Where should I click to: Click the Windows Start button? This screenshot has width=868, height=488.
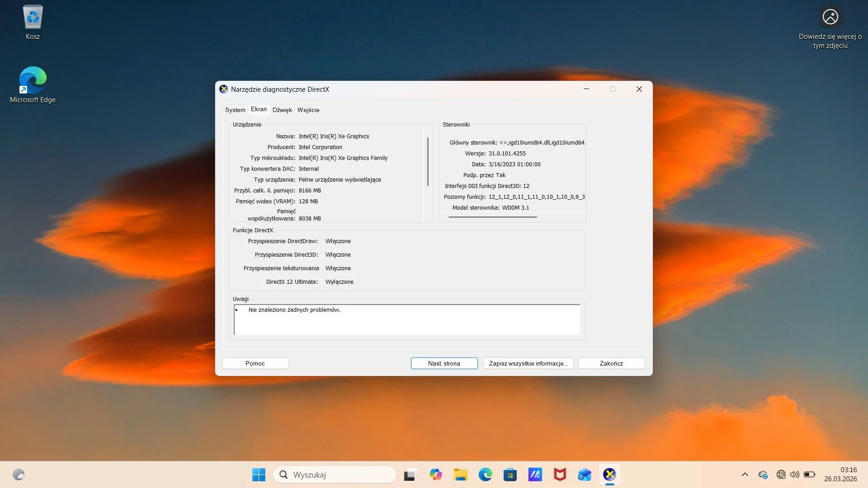[x=259, y=474]
